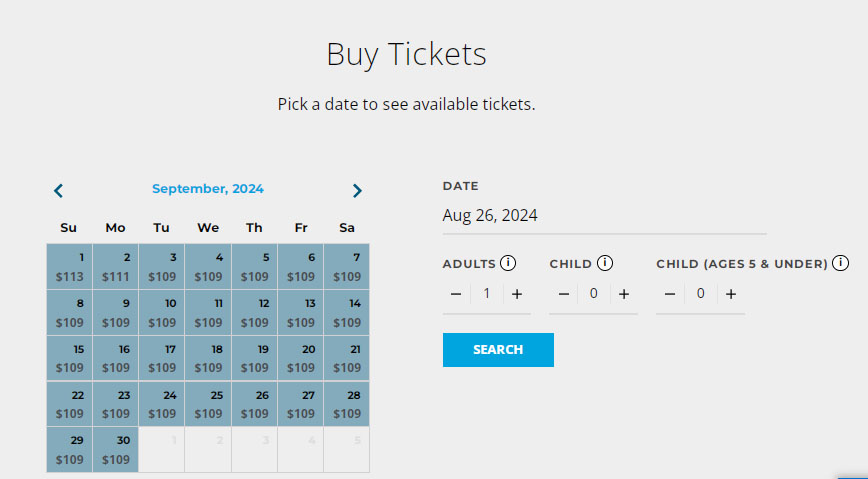Choose September 14 on the calendar
868x479 pixels.
click(347, 313)
